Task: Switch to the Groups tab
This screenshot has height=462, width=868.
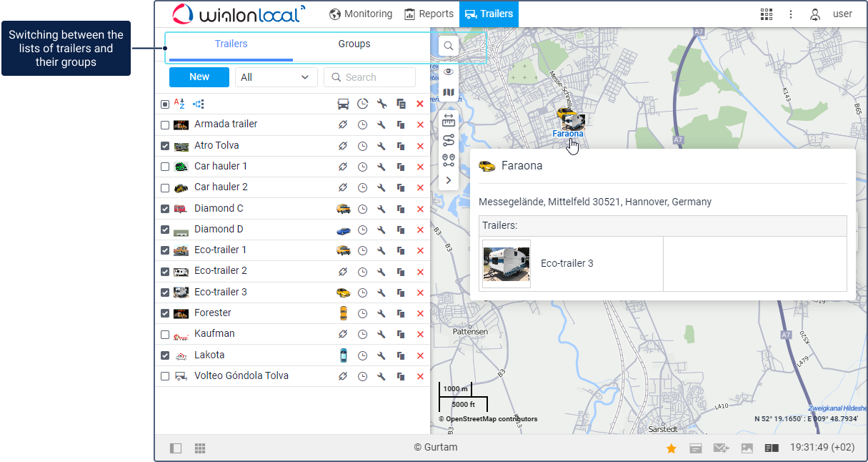Action: (354, 44)
